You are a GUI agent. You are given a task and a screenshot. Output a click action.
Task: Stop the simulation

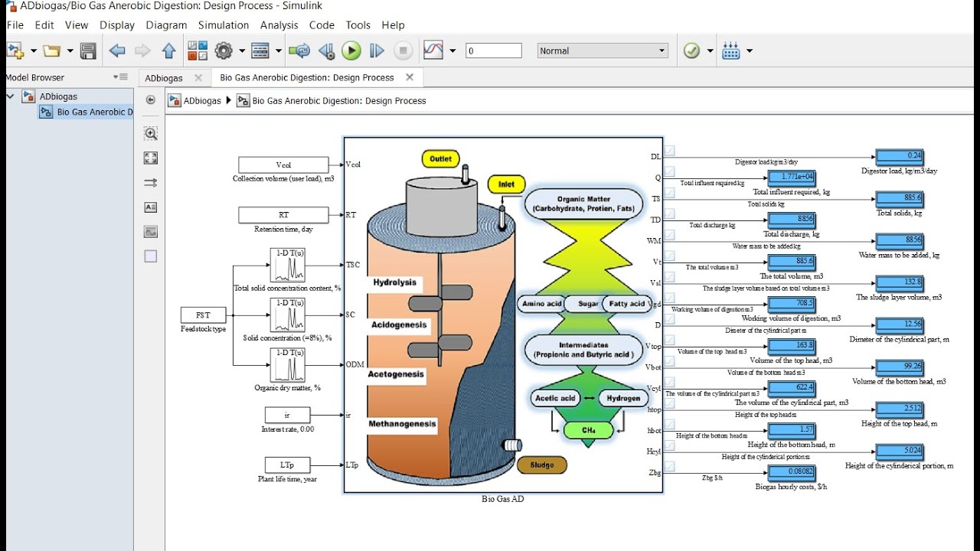(x=403, y=51)
